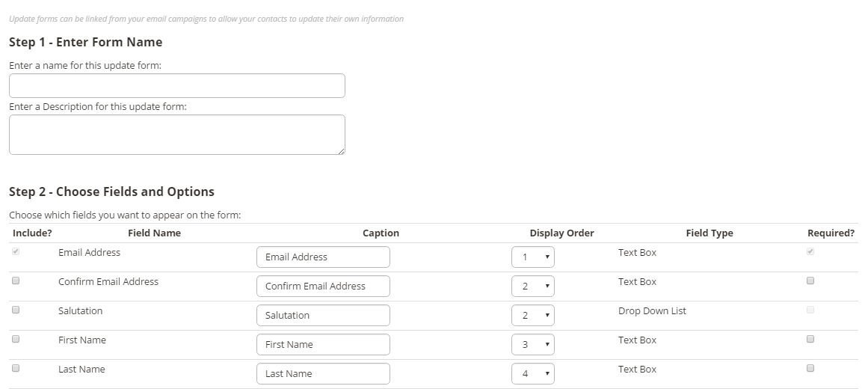Click the Salutation caption text box
This screenshot has width=868, height=389.
(x=323, y=315)
